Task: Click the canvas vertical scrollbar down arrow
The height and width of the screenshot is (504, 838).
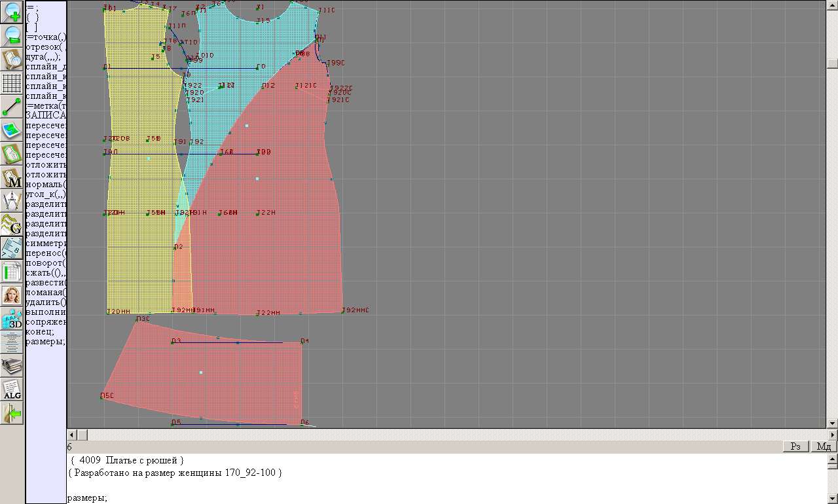Action: (x=832, y=423)
